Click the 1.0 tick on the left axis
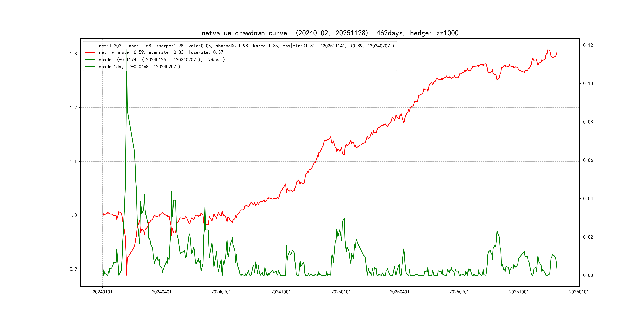Viewport: 644px width, 322px height. (x=73, y=215)
